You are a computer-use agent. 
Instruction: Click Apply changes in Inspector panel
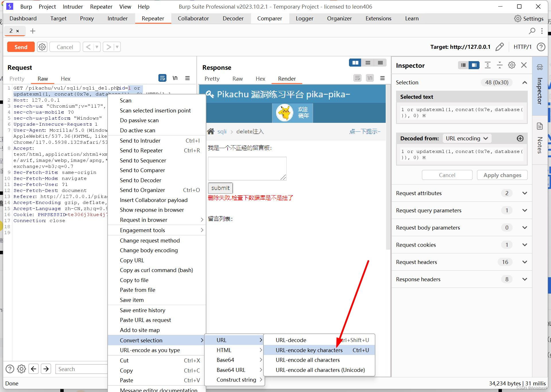tap(503, 175)
